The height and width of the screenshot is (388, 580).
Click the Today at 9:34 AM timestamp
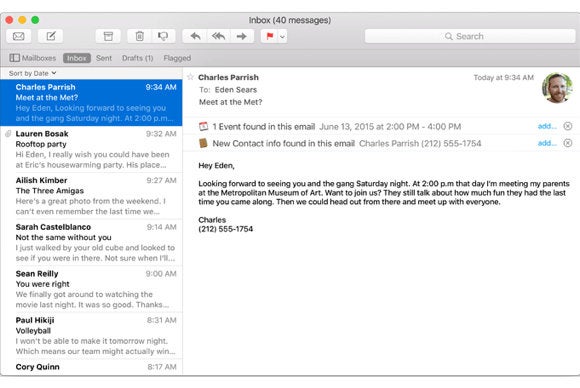coord(503,77)
